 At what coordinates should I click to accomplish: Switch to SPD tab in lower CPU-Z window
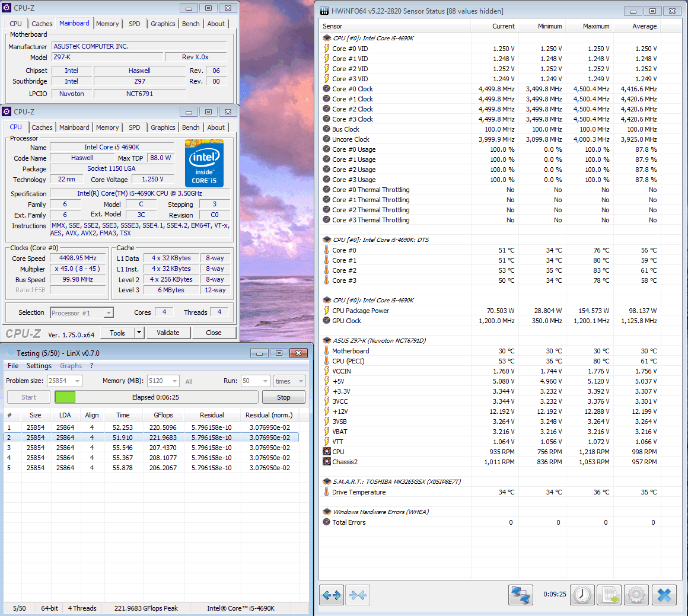point(134,127)
